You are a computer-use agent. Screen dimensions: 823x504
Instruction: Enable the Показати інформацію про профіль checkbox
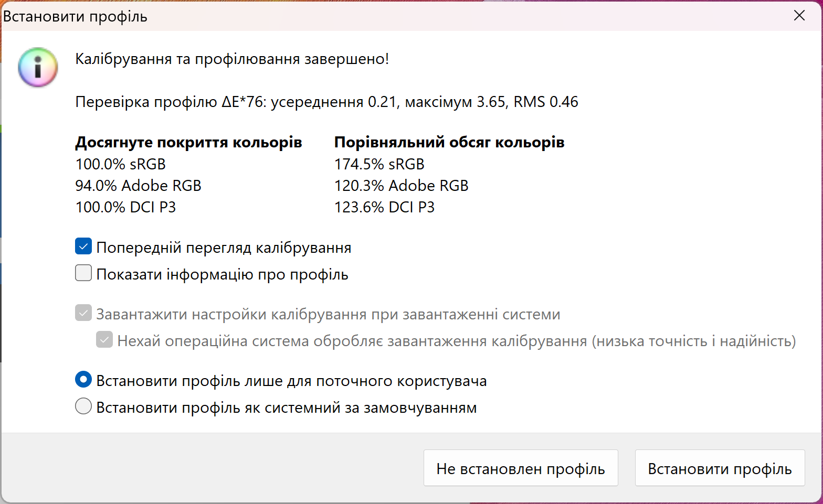pos(83,273)
